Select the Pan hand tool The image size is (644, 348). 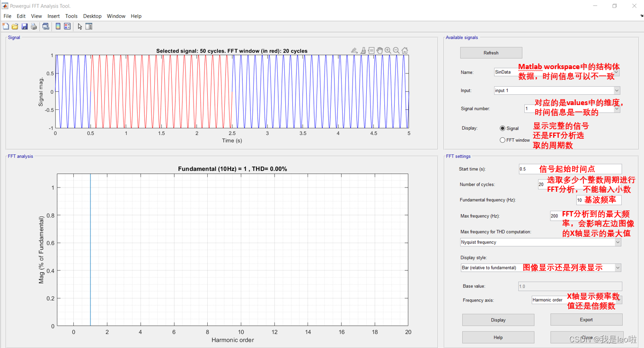[x=379, y=50]
